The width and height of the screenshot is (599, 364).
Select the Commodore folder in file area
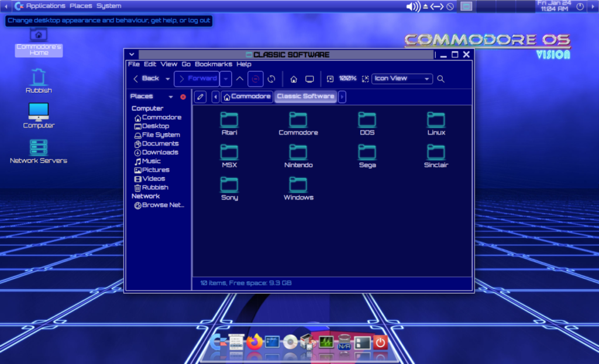click(x=298, y=123)
